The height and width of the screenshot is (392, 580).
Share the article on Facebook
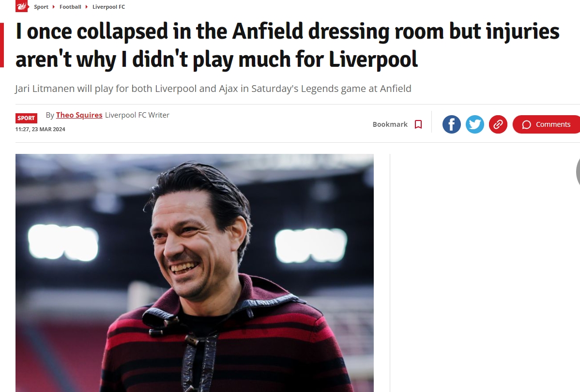[x=451, y=124]
